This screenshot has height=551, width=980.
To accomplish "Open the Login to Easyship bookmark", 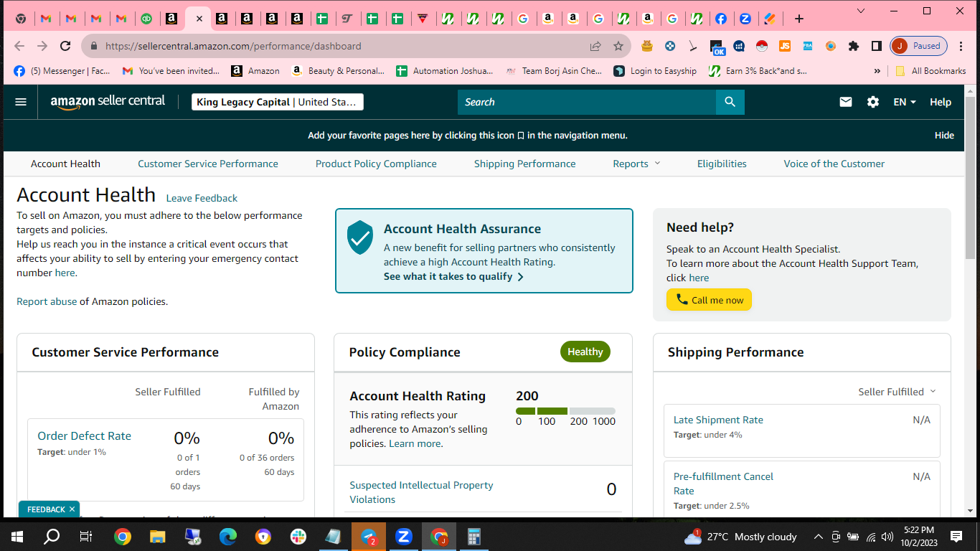I will pos(656,71).
